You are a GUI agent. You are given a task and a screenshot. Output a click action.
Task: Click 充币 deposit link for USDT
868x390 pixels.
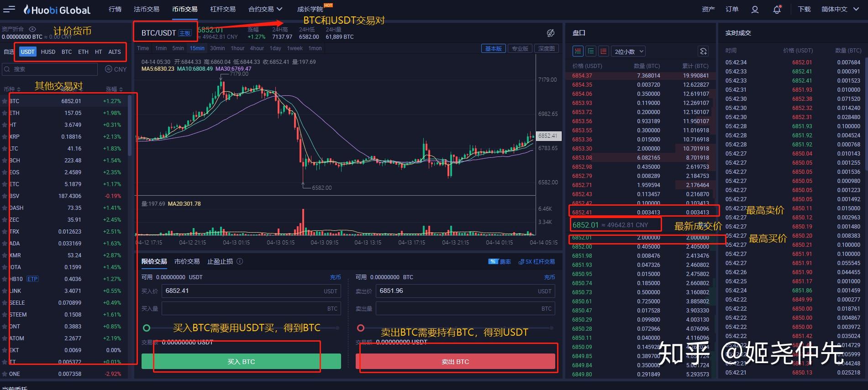[335, 277]
